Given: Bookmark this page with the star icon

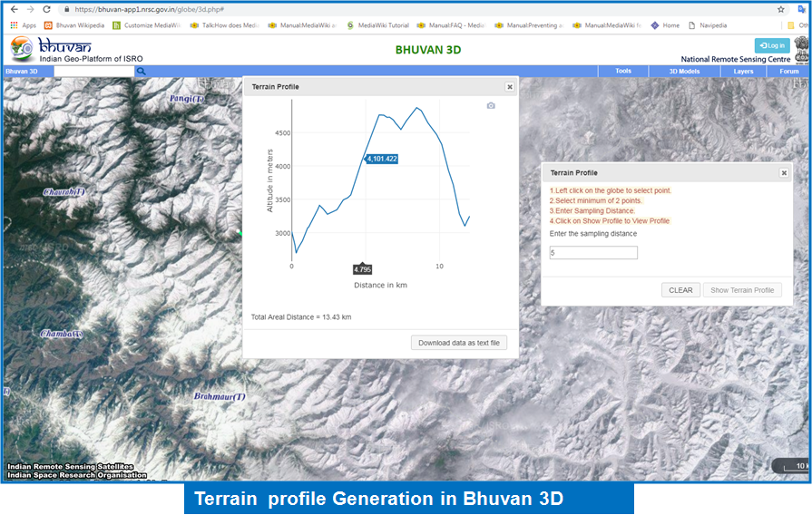Looking at the screenshot, I should [x=780, y=9].
